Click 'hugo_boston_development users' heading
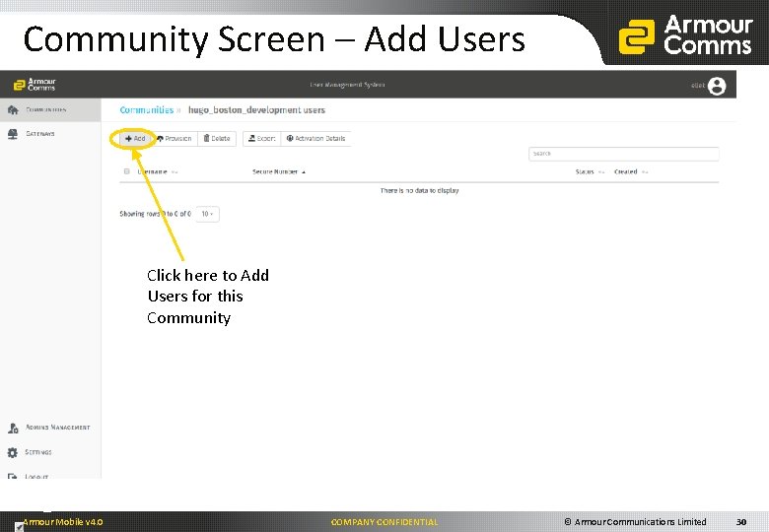This screenshot has height=532, width=769. point(256,110)
